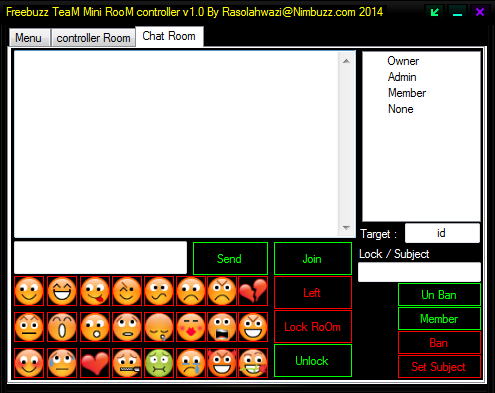Select Owner in the roles list

403,61
